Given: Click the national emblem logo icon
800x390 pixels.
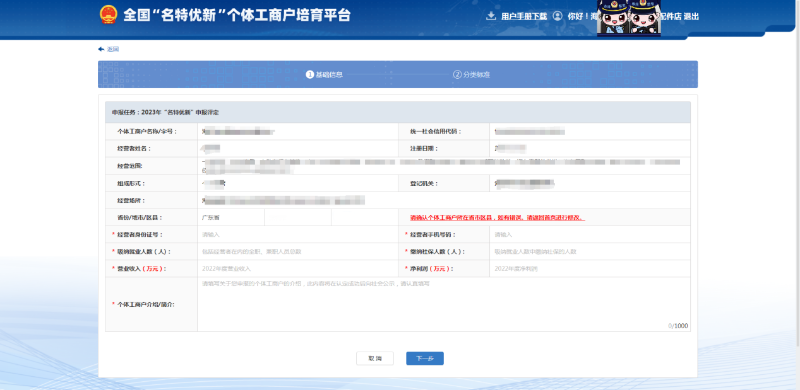Looking at the screenshot, I should [108, 15].
